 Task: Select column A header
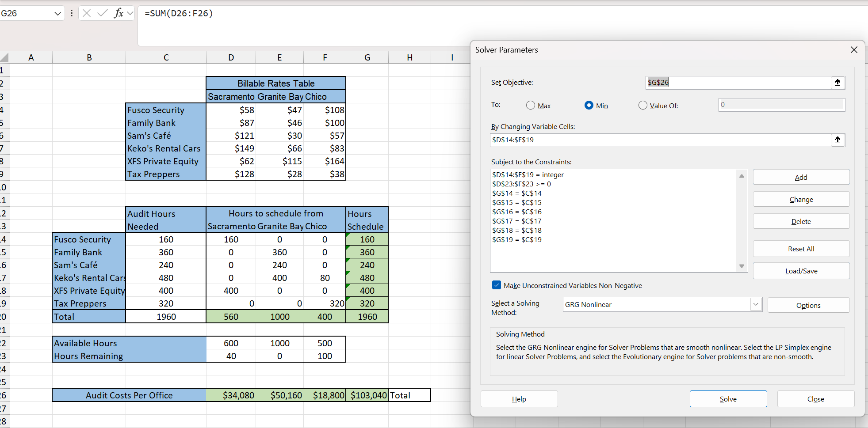[31, 57]
